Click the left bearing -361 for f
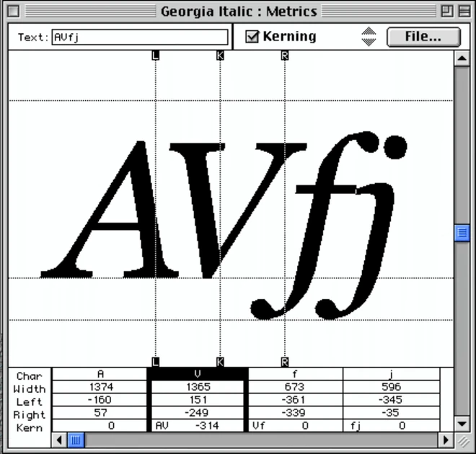476x454 pixels. (x=295, y=400)
